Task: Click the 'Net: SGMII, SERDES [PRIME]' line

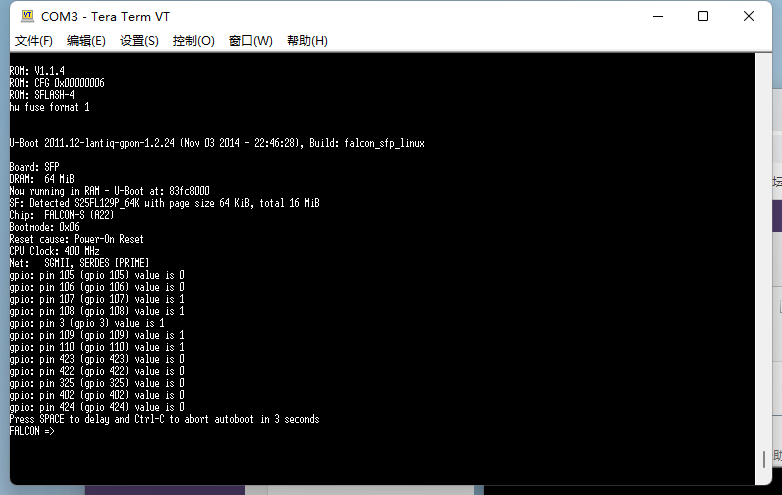Action: click(79, 263)
